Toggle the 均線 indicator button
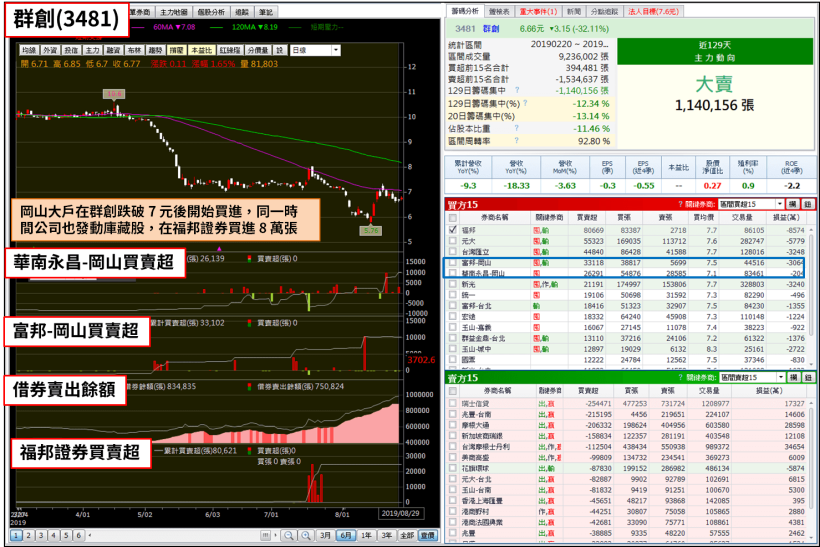 29,50
